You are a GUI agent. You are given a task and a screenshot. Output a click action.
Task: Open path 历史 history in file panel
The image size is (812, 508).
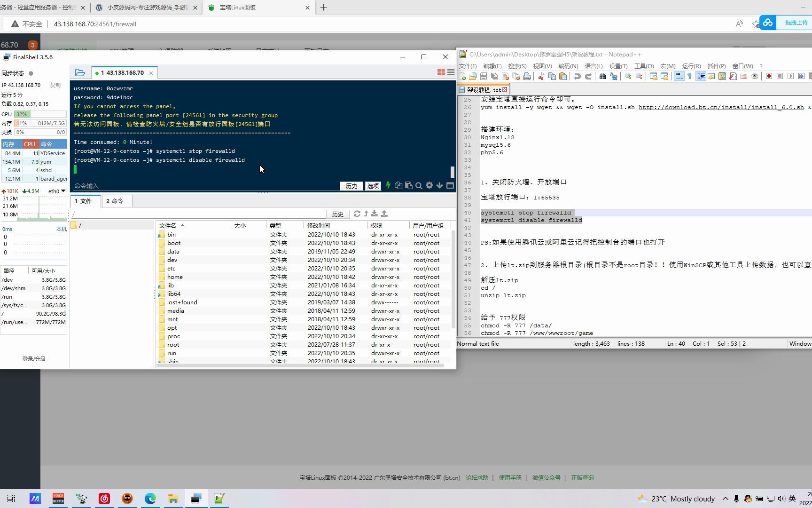(338, 214)
